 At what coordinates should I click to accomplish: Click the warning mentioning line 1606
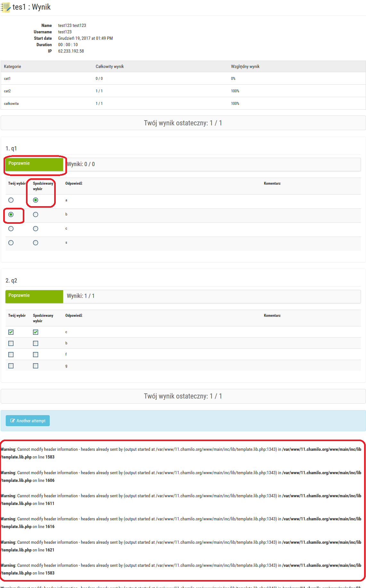pyautogui.click(x=181, y=476)
